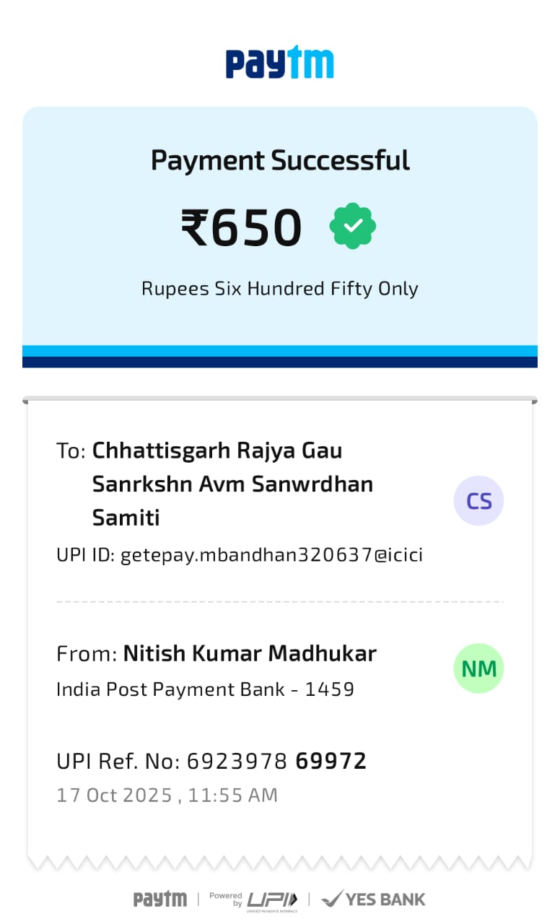Click the footer Paytm logo
560x924 pixels.
click(159, 899)
